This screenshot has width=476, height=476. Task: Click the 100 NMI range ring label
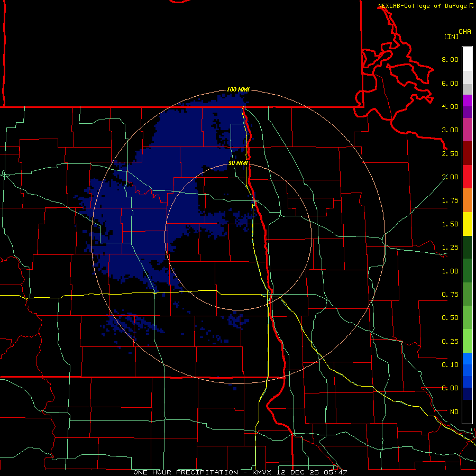coord(238,89)
